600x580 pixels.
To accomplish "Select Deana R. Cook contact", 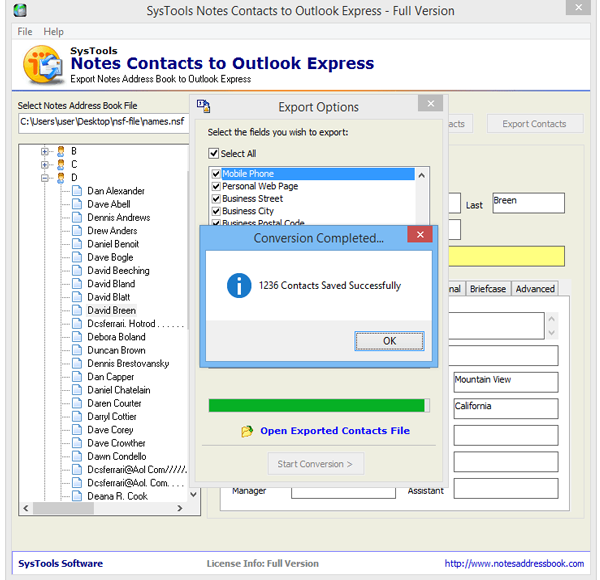I will 117,496.
